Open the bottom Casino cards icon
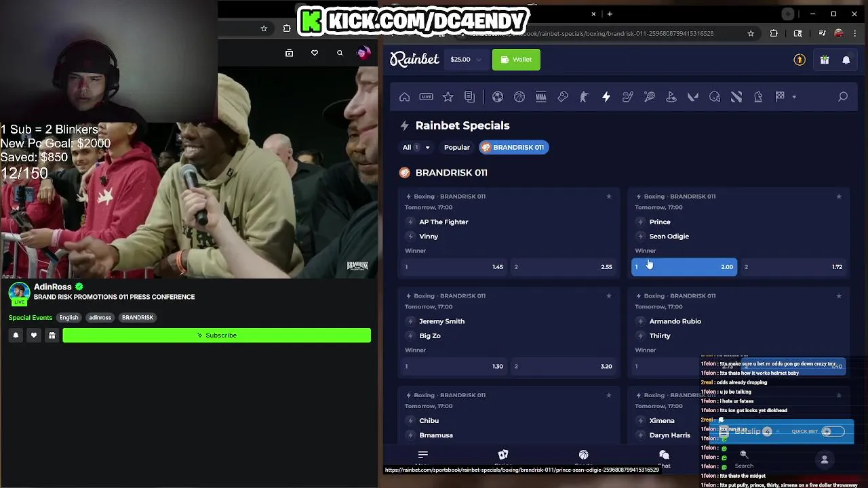868x488 pixels. [503, 455]
